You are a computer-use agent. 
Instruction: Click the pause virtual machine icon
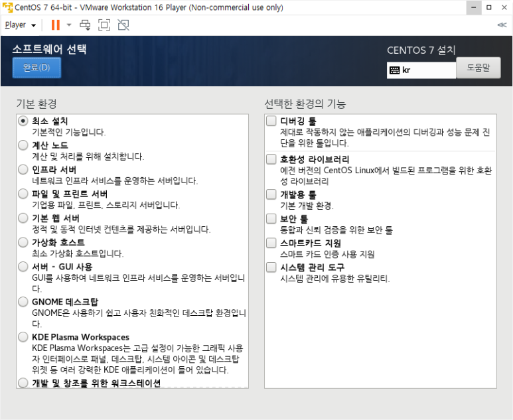tap(56, 25)
